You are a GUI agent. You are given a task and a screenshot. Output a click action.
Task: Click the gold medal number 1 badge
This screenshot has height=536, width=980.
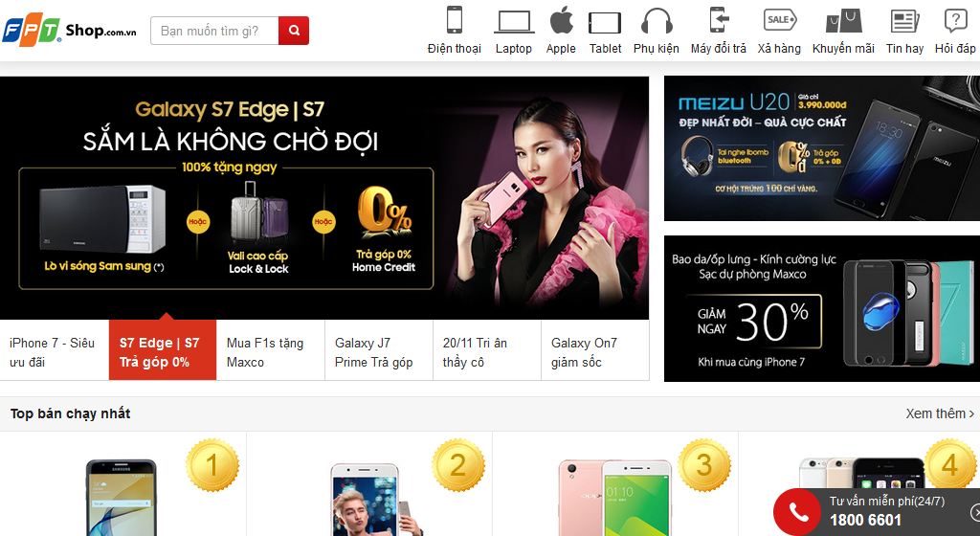click(x=212, y=465)
